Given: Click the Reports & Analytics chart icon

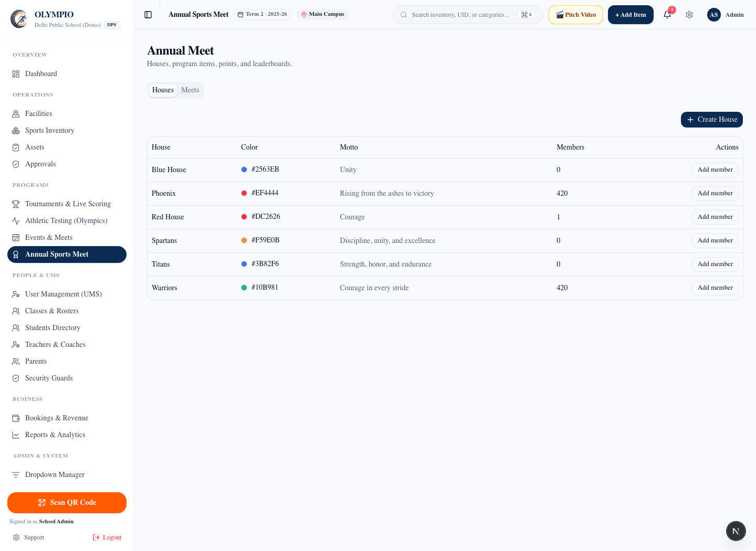Looking at the screenshot, I should [x=16, y=435].
